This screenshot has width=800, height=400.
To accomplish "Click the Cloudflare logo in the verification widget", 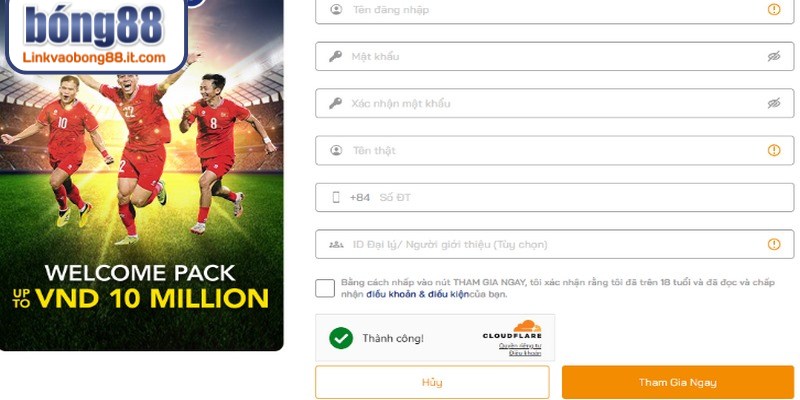I will [x=512, y=329].
